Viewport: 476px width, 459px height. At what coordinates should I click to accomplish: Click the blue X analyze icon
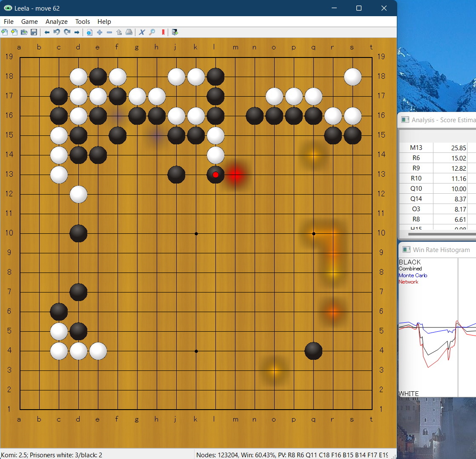[x=142, y=32]
